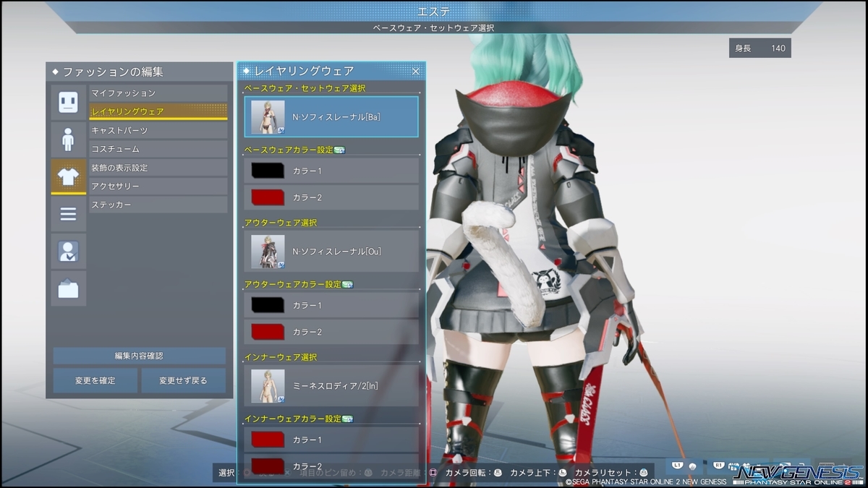The width and height of the screenshot is (868, 488).
Task: Pick outerwear カラー2 red swatch
Action: (x=268, y=331)
